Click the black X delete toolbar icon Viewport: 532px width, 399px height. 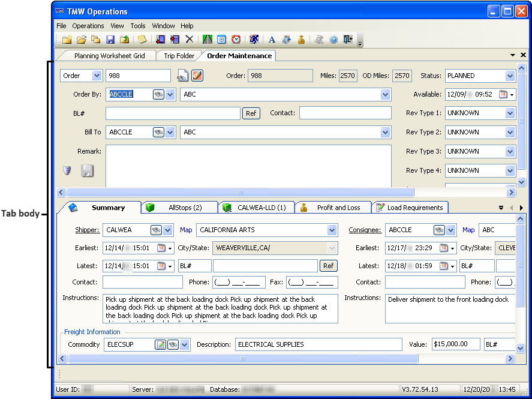190,40
